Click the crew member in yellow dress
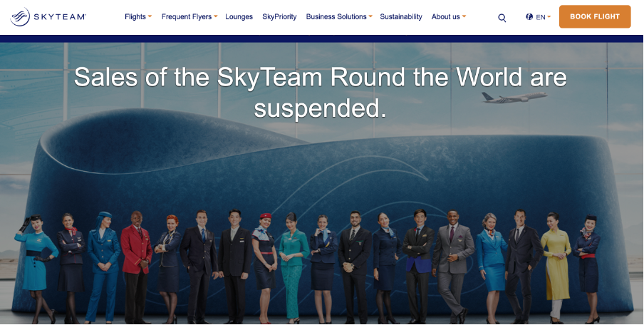 [556, 267]
